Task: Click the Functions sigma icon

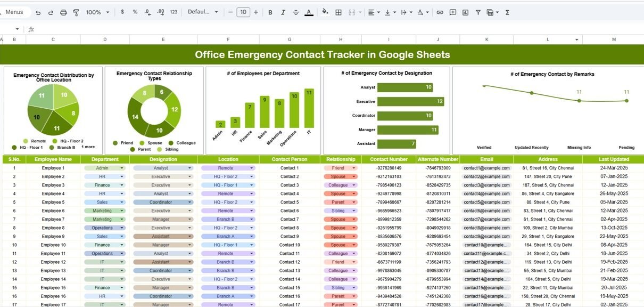Action: pos(507,12)
